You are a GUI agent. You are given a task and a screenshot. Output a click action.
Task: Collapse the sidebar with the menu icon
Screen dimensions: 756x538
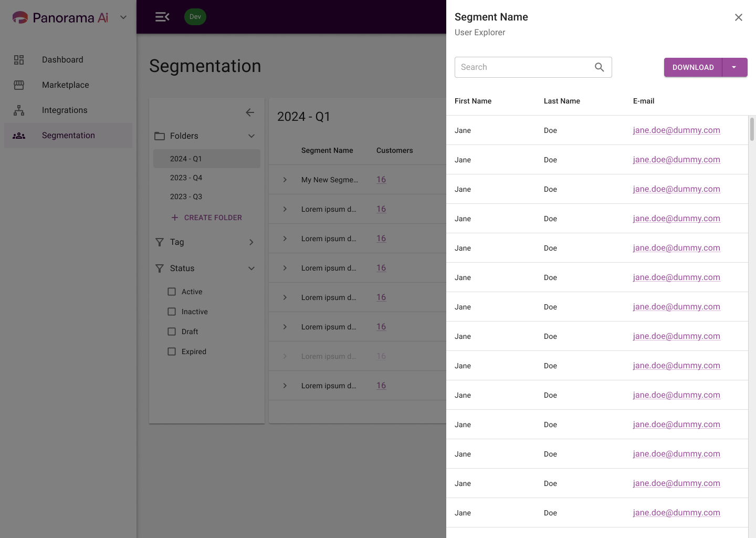click(x=162, y=17)
